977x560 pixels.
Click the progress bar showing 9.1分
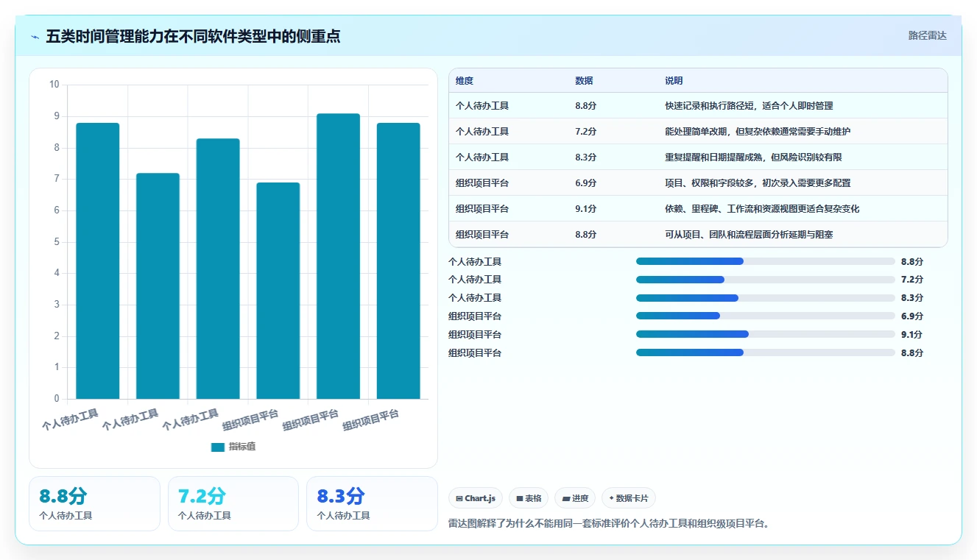766,334
